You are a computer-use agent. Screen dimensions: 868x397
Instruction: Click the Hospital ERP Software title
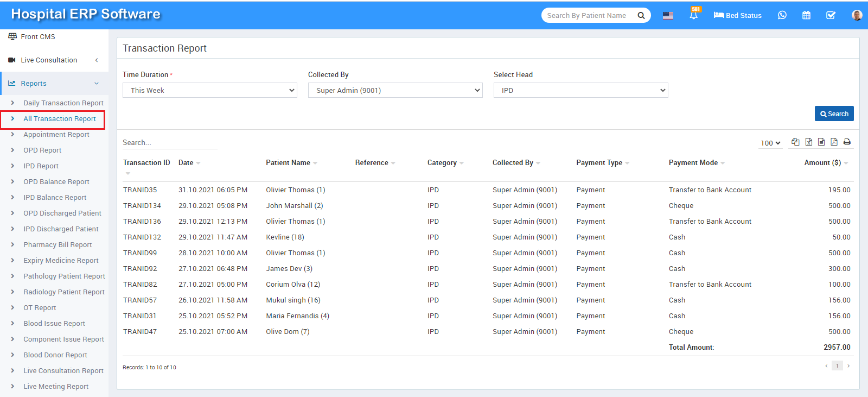tap(86, 14)
